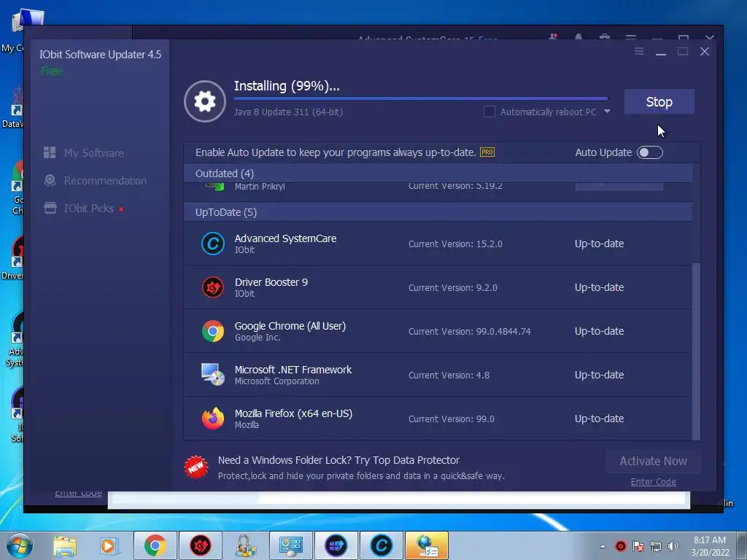
Task: Stop the installation
Action: point(659,101)
